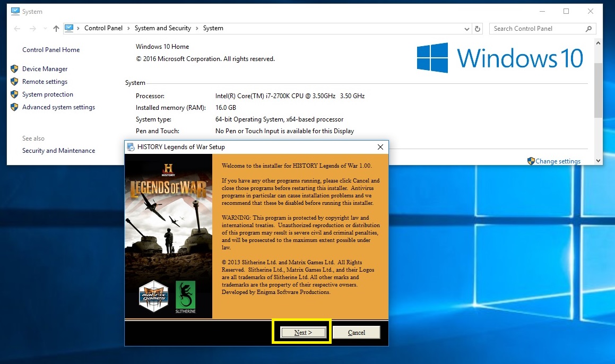Click the shield icon beside Remote settings
This screenshot has height=364, width=615.
coord(14,82)
